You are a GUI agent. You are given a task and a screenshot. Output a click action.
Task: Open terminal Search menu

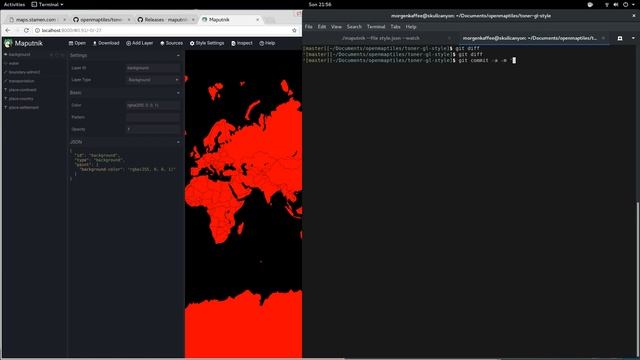coord(354,27)
